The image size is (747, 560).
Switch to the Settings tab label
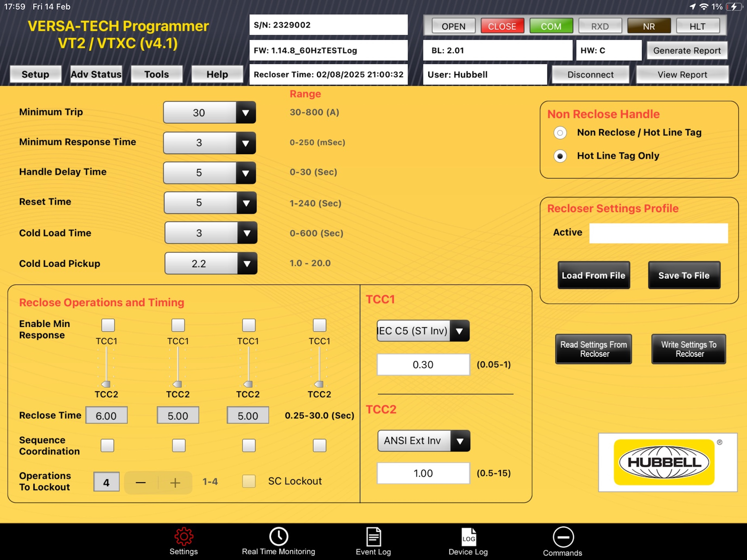(x=184, y=552)
